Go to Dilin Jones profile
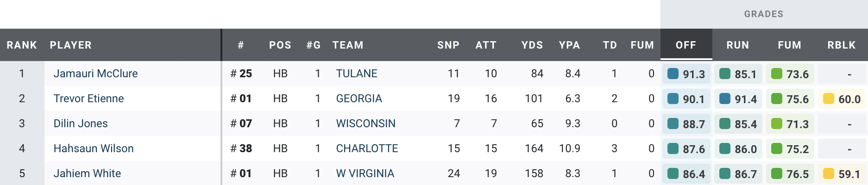 click(81, 123)
